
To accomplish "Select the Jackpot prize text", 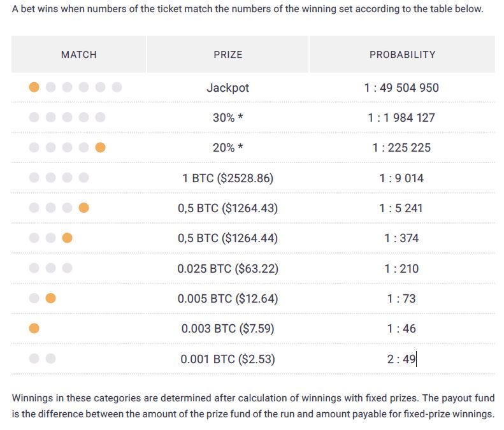I will point(227,88).
